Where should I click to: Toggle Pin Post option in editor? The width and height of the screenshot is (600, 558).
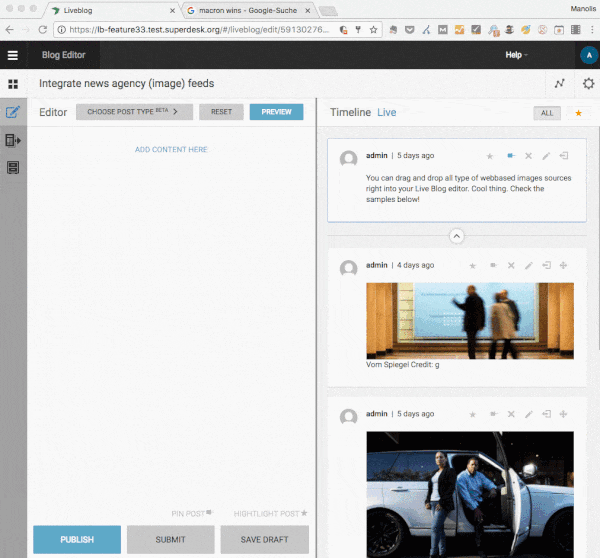(192, 514)
